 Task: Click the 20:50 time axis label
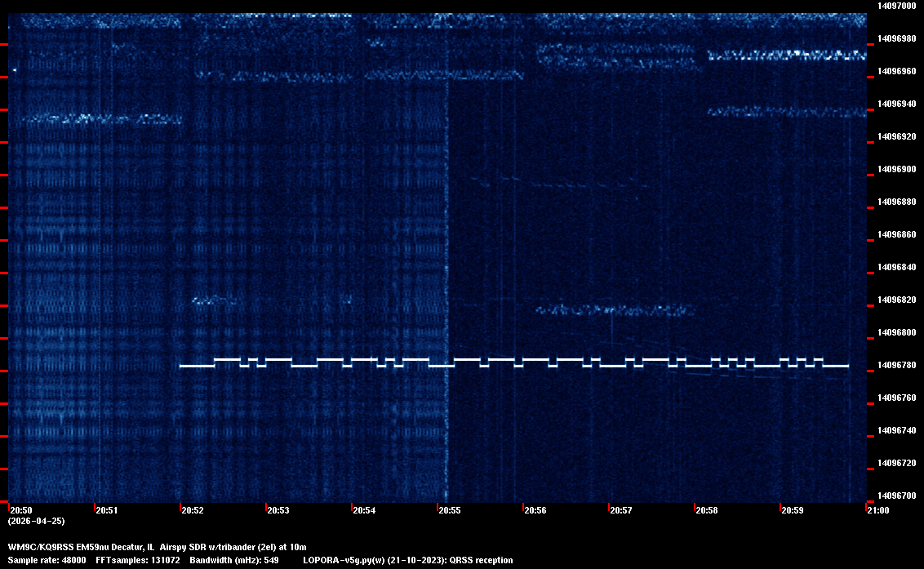pyautogui.click(x=20, y=511)
